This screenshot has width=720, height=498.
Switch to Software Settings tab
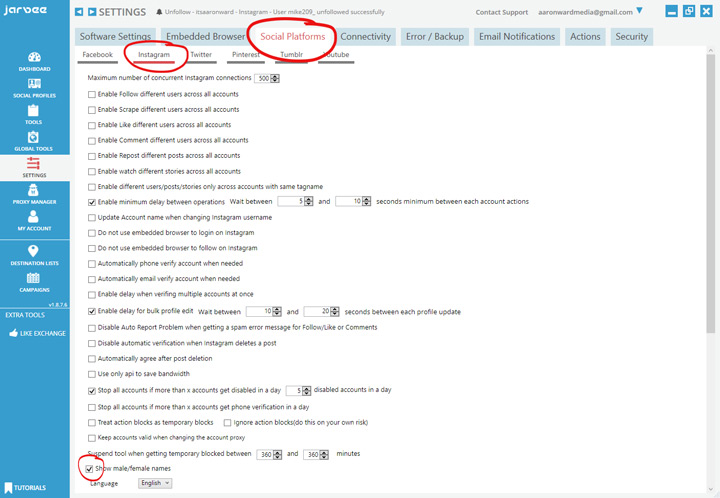click(115, 37)
